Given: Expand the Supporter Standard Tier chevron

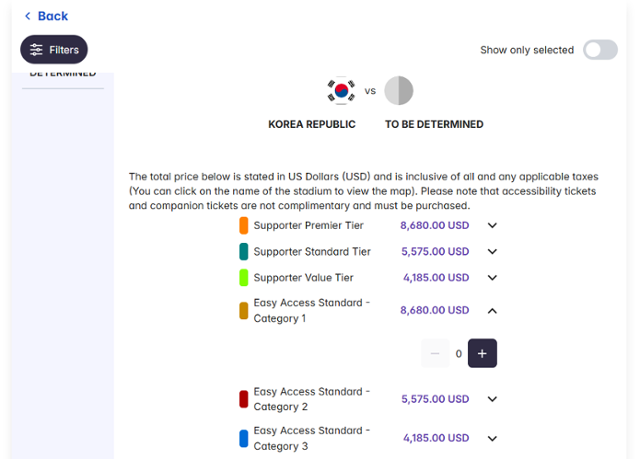Looking at the screenshot, I should click(x=492, y=252).
